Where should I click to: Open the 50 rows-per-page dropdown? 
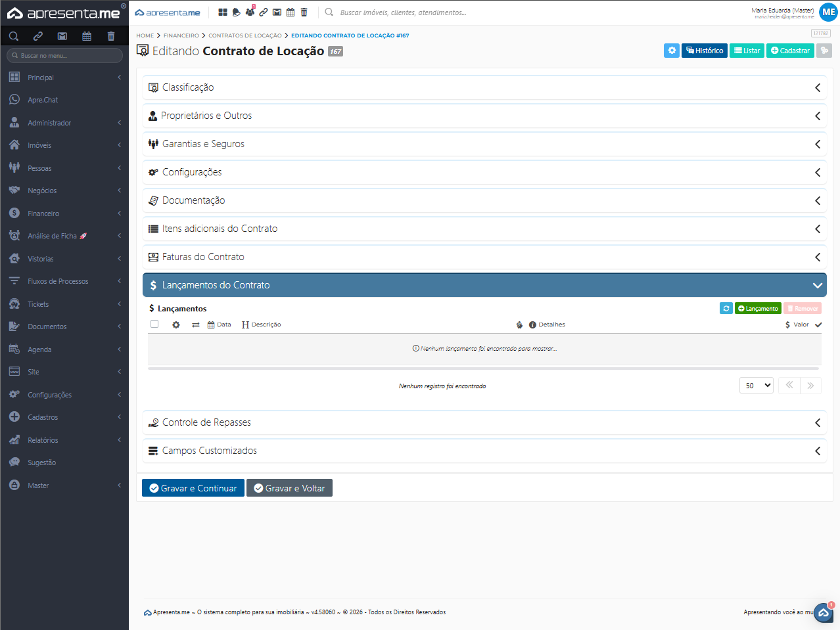coord(757,386)
